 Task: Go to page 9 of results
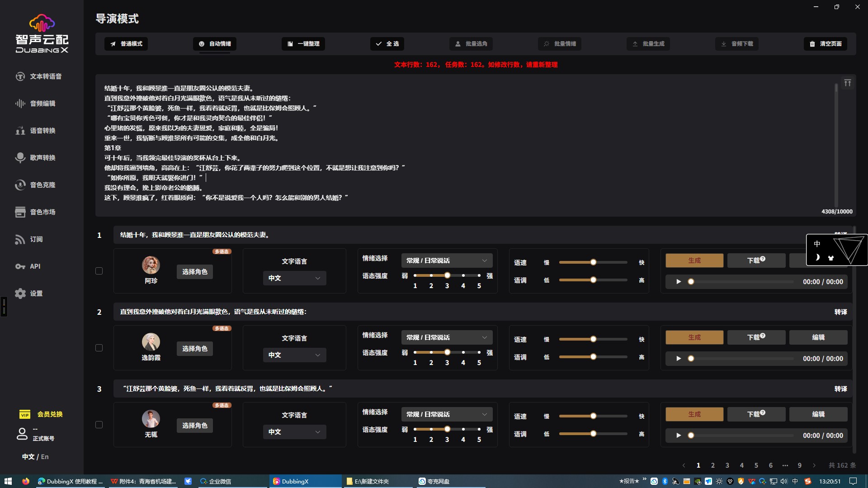point(800,465)
